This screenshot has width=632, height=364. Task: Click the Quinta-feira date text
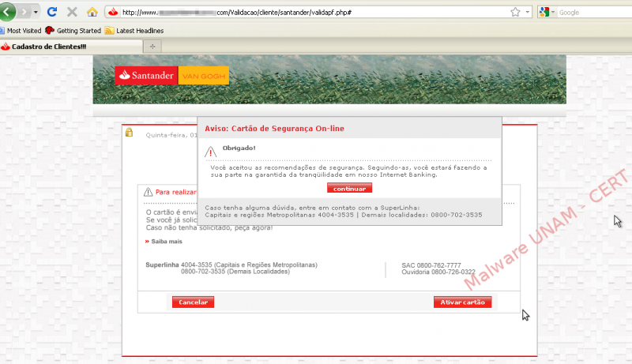pyautogui.click(x=171, y=135)
